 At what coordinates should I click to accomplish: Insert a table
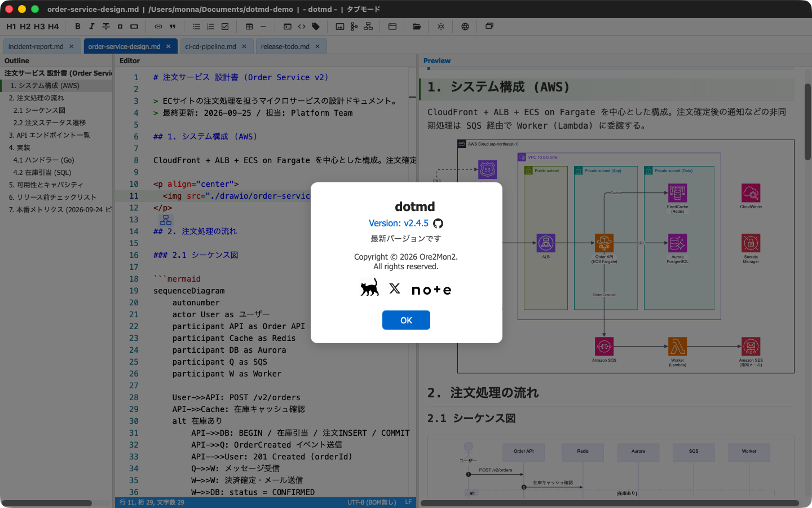[x=249, y=27]
